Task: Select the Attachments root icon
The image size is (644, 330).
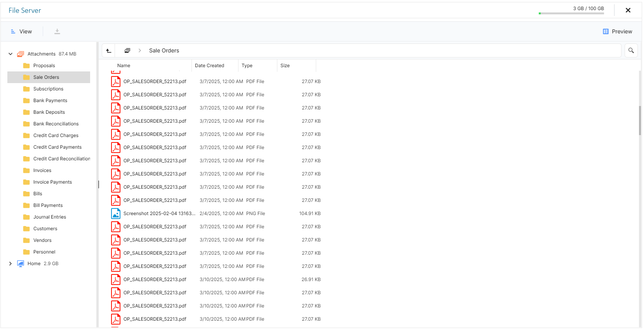Action: click(21, 54)
